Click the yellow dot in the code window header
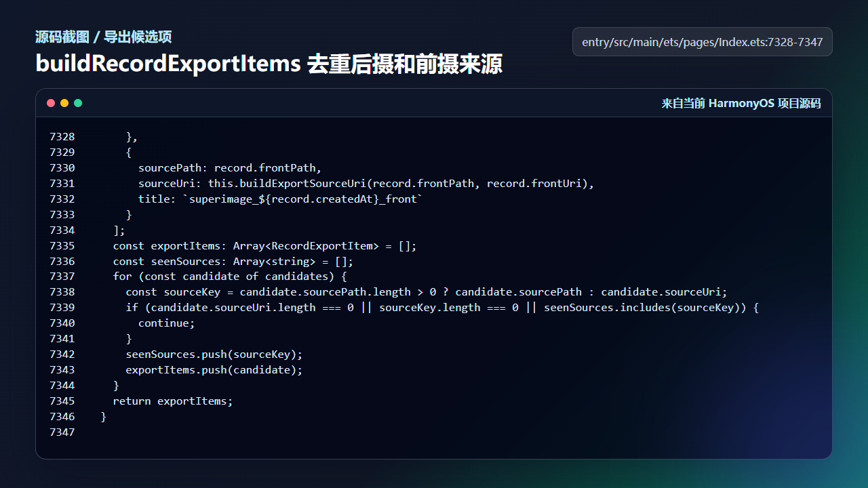The height and width of the screenshot is (488, 868). pyautogui.click(x=64, y=103)
